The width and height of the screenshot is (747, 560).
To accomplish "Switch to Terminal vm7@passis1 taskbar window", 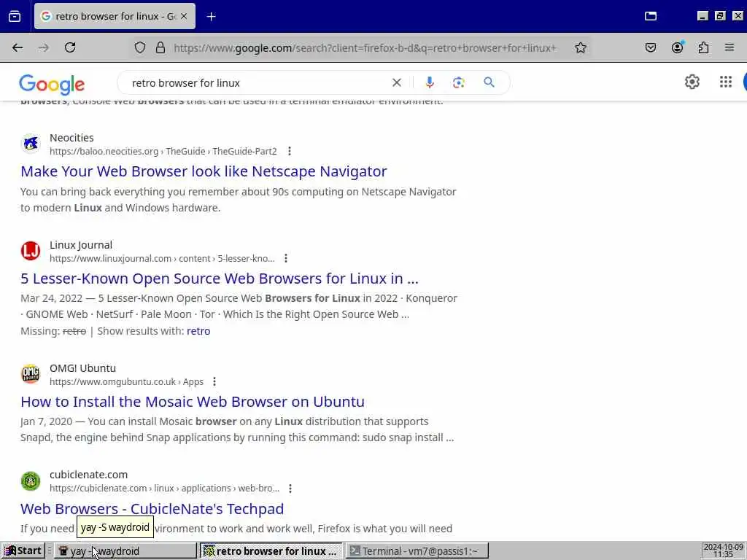I will pos(417,551).
